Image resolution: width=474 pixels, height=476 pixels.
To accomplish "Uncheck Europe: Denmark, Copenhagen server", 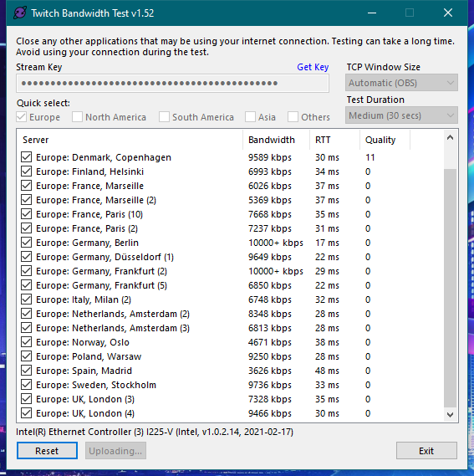I will pyautogui.click(x=27, y=157).
